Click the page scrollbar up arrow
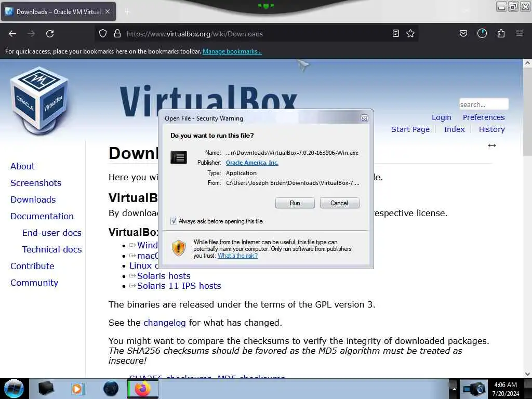Image resolution: width=532 pixels, height=399 pixels. click(x=527, y=63)
